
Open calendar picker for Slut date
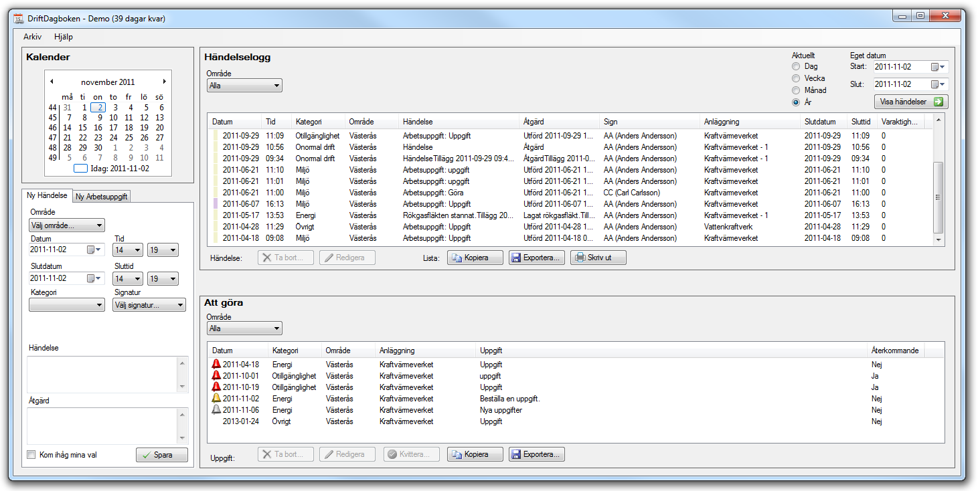[x=938, y=84]
